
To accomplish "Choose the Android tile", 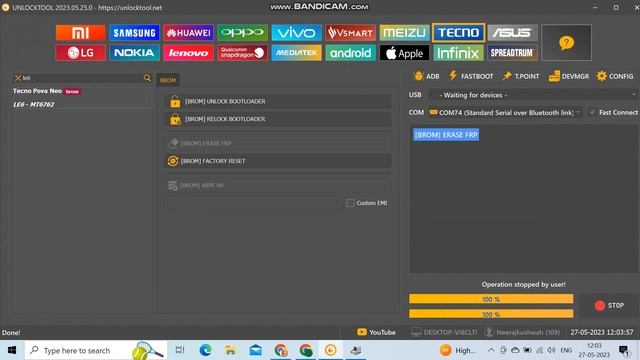I will pos(350,53).
